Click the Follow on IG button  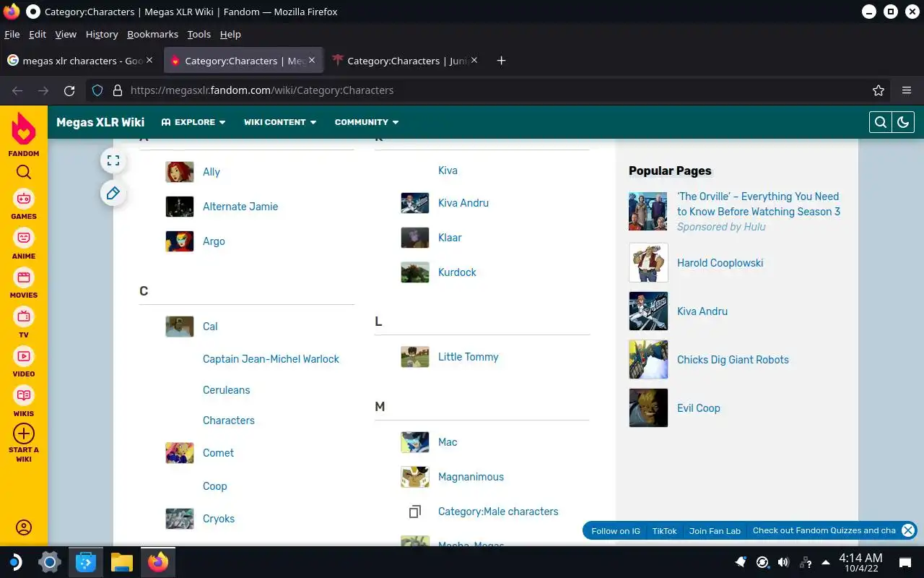tap(616, 531)
